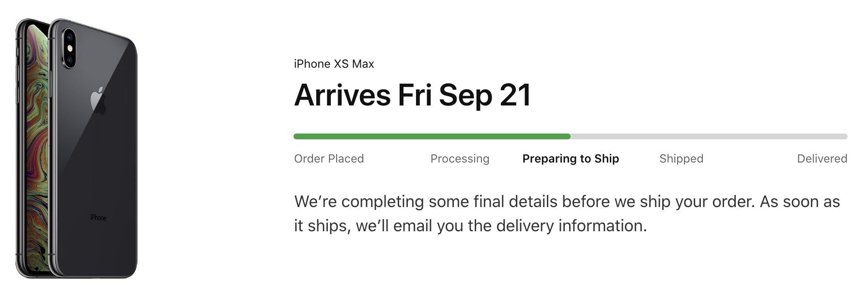Click the small iPhone wordmark on the phone back
Viewport: 868px width, 299px height.
(98, 218)
